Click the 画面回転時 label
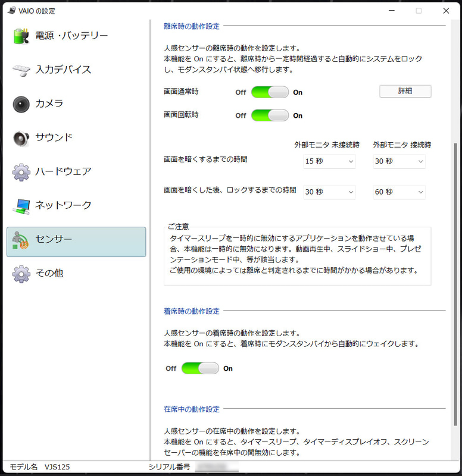This screenshot has height=476, width=462. click(181, 115)
